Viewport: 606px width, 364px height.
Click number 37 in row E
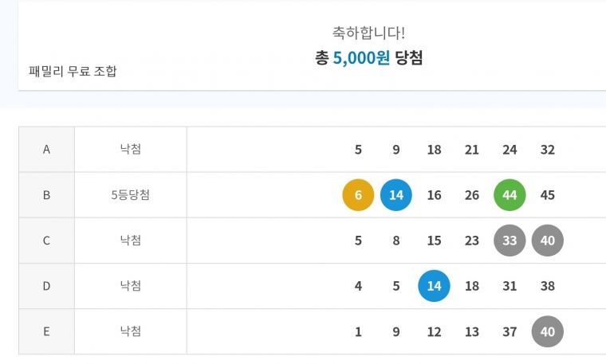[510, 331]
